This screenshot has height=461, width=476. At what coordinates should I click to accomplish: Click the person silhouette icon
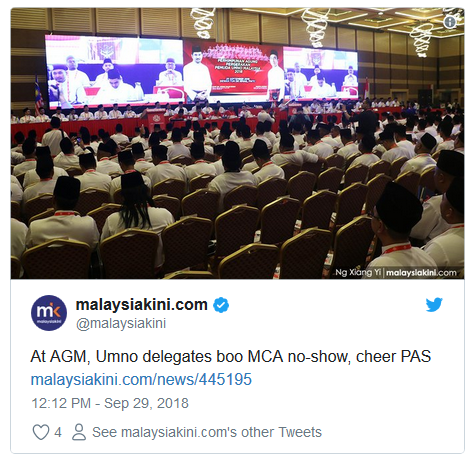[x=79, y=432]
